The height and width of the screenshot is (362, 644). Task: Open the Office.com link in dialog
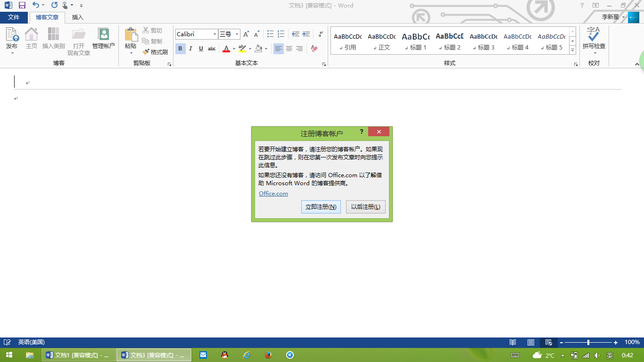click(x=273, y=194)
